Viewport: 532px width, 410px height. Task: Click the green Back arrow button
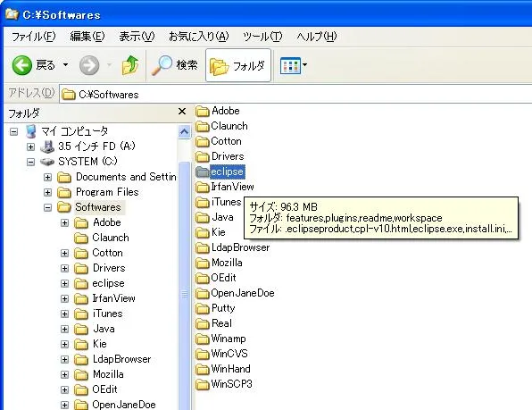click(22, 65)
